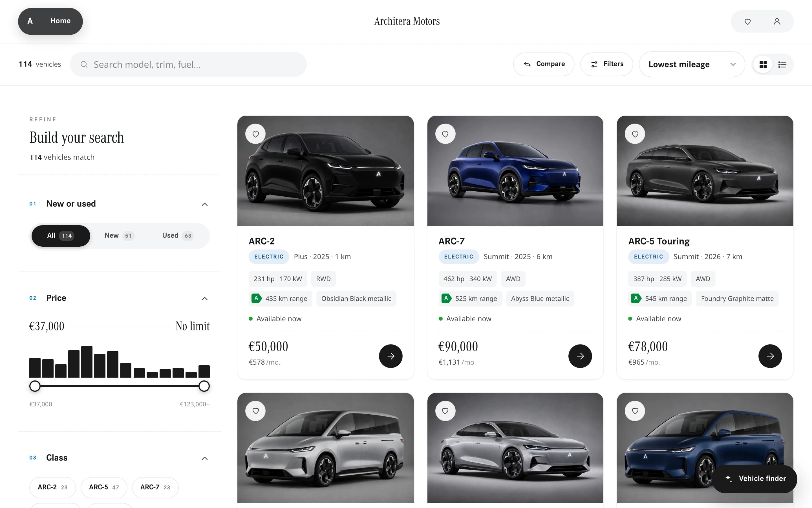Click ARC-2 card title
Viewport: 812px width, 508px height.
pos(261,241)
